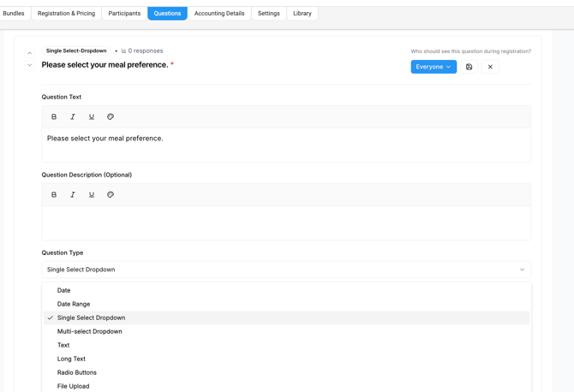Move question up with the up chevron
The height and width of the screenshot is (392, 574).
pos(29,53)
